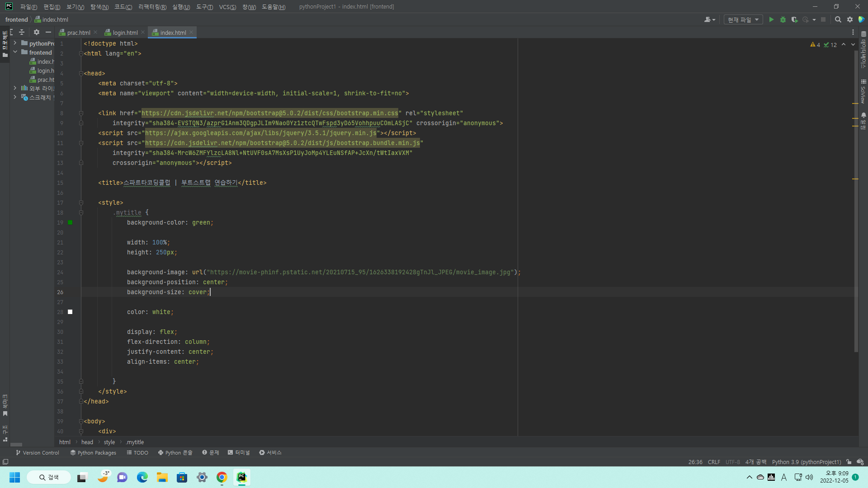The width and height of the screenshot is (868, 488).
Task: Open PyCharm icon in the Windows taskbar
Action: pyautogui.click(x=242, y=477)
